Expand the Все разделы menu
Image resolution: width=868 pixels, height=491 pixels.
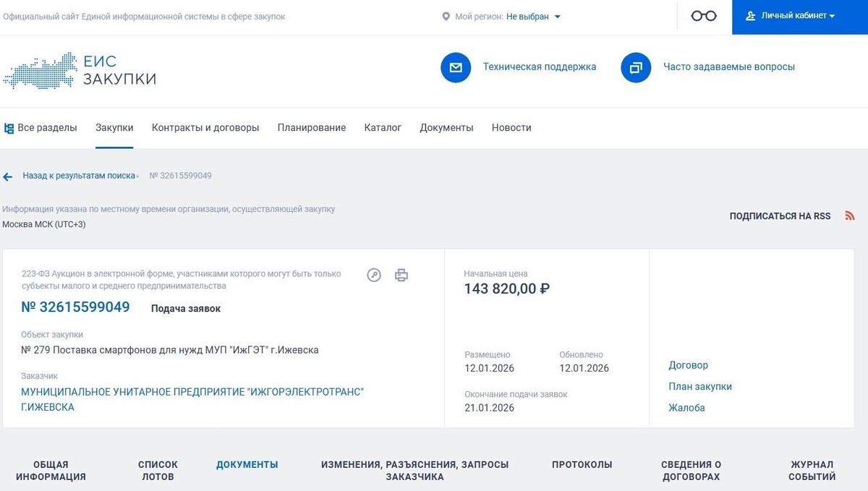[41, 127]
